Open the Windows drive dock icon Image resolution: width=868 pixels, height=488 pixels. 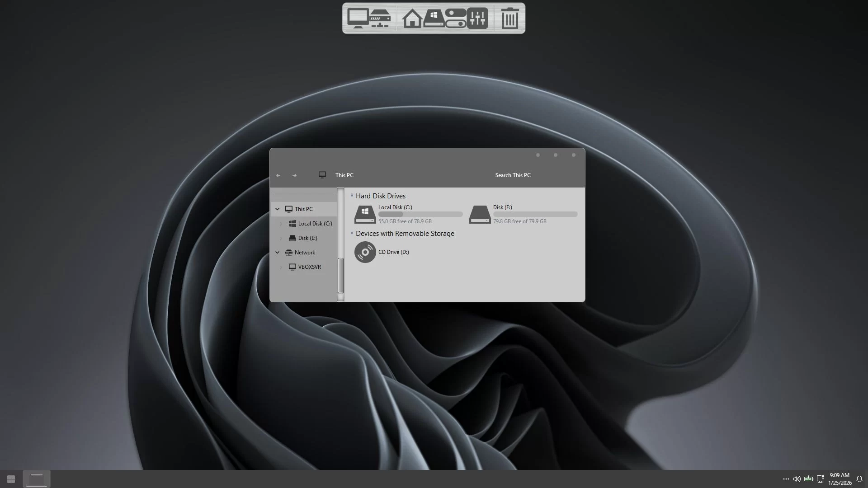(434, 19)
